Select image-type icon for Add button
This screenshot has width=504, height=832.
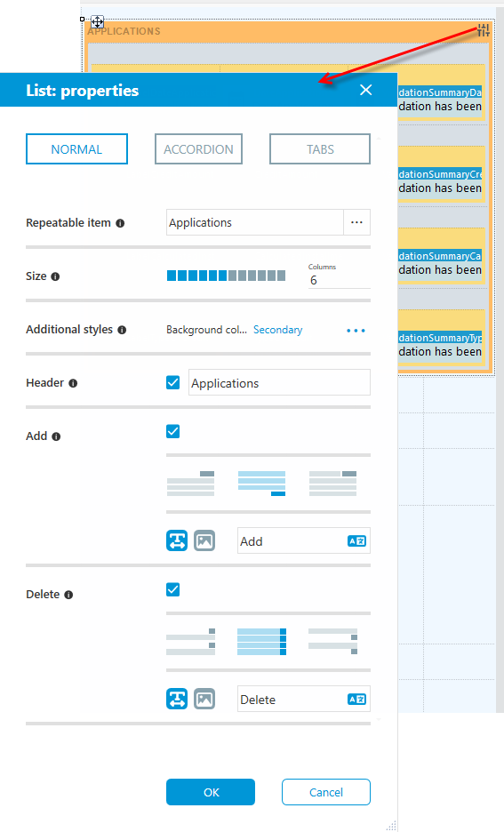pyautogui.click(x=204, y=540)
